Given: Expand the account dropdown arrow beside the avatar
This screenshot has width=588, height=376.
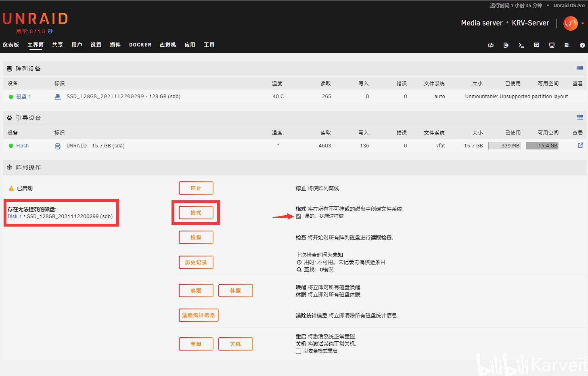Looking at the screenshot, I should 583,23.
